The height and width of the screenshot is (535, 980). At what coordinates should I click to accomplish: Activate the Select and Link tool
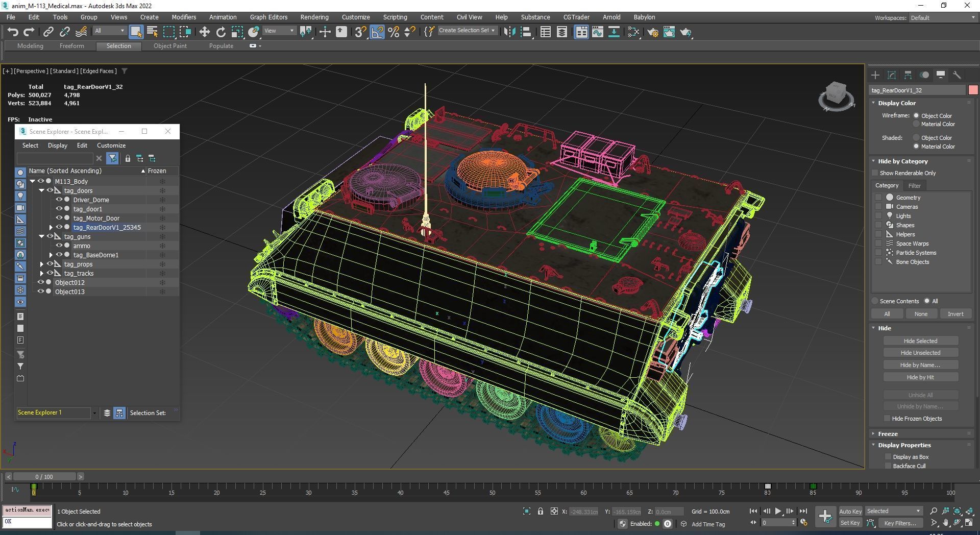(x=48, y=32)
